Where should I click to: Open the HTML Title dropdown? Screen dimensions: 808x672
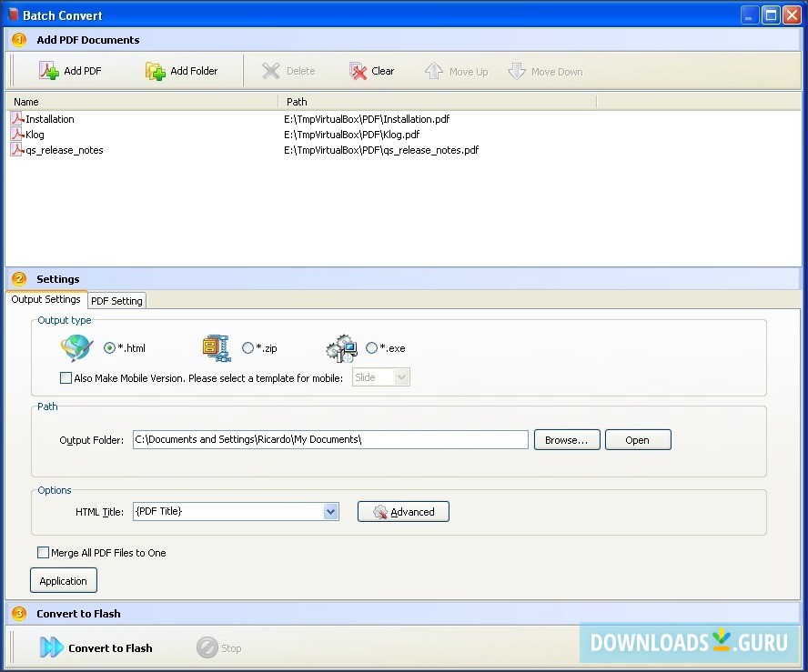tap(330, 511)
